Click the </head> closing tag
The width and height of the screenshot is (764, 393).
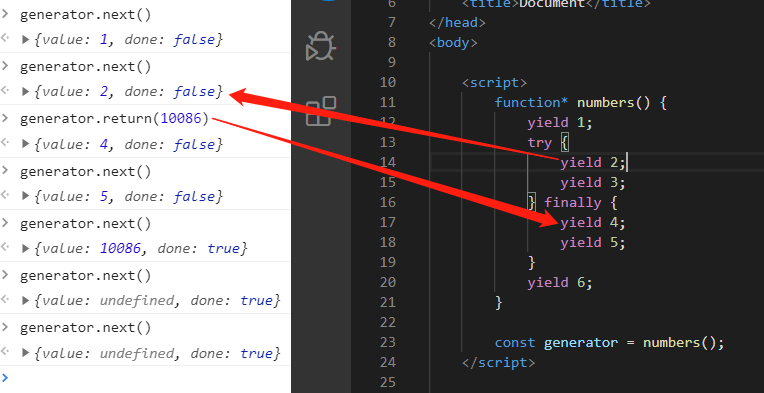[x=457, y=22]
